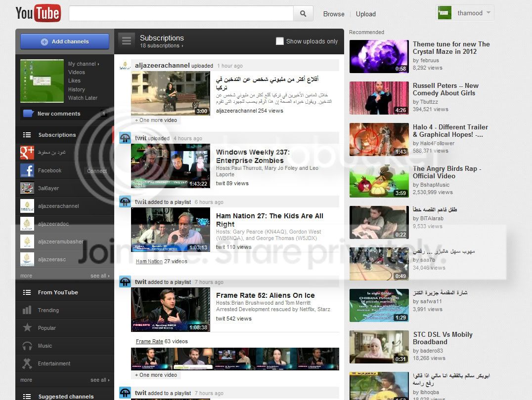Click the Facebook Connect button
This screenshot has height=400, width=532.
97,171
